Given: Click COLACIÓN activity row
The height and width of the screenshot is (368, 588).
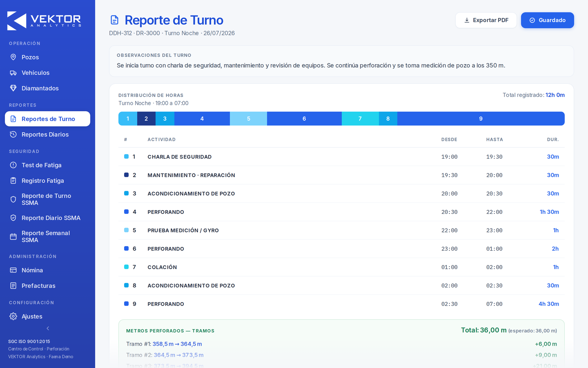Looking at the screenshot, I should pos(341,267).
